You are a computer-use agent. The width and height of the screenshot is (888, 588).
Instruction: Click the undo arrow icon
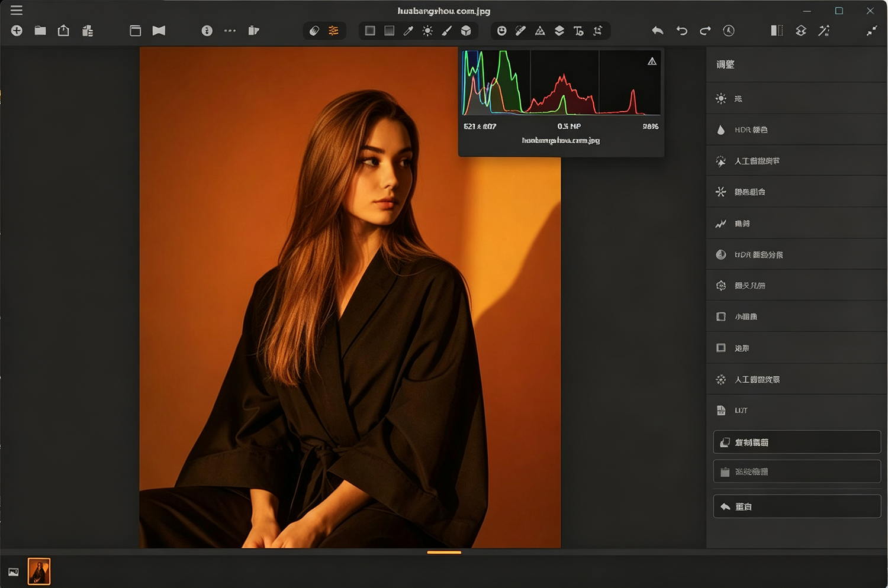[682, 31]
